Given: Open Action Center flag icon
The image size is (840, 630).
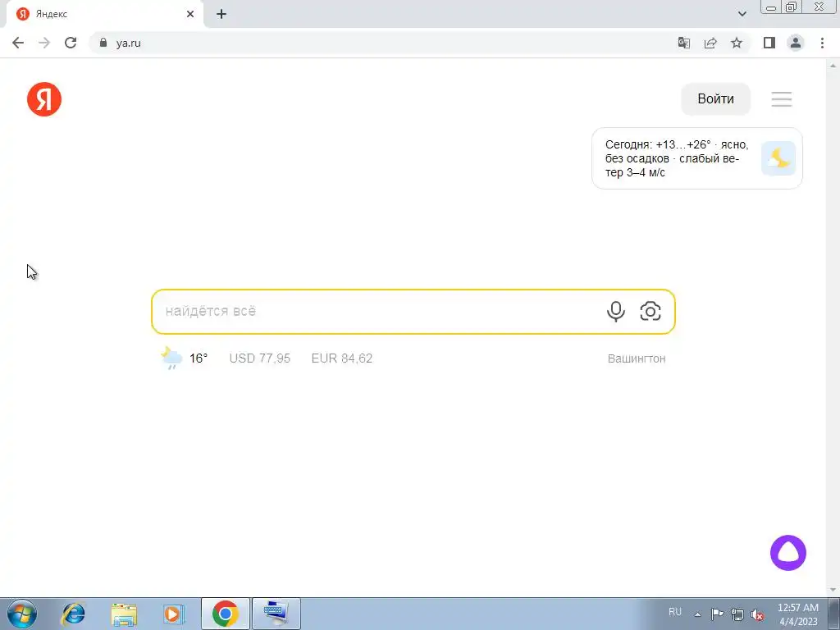Looking at the screenshot, I should click(x=717, y=614).
